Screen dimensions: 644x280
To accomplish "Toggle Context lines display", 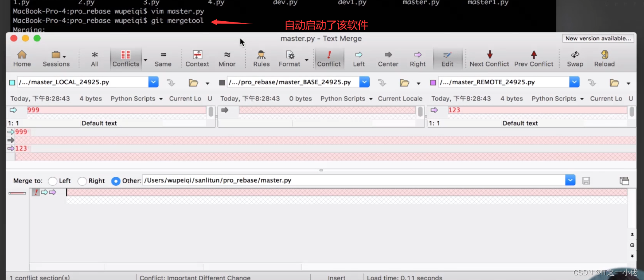I will point(197,59).
